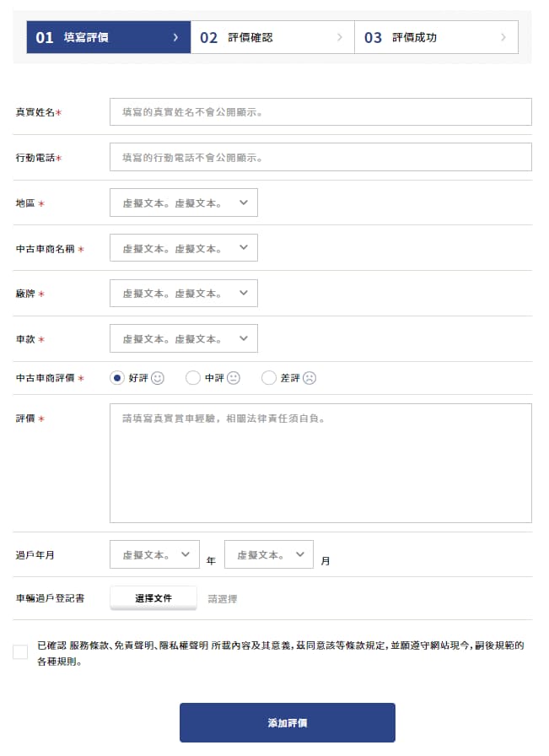Choose the 差評 radio button
Image resolution: width=549 pixels, height=756 pixels.
pyautogui.click(x=269, y=378)
